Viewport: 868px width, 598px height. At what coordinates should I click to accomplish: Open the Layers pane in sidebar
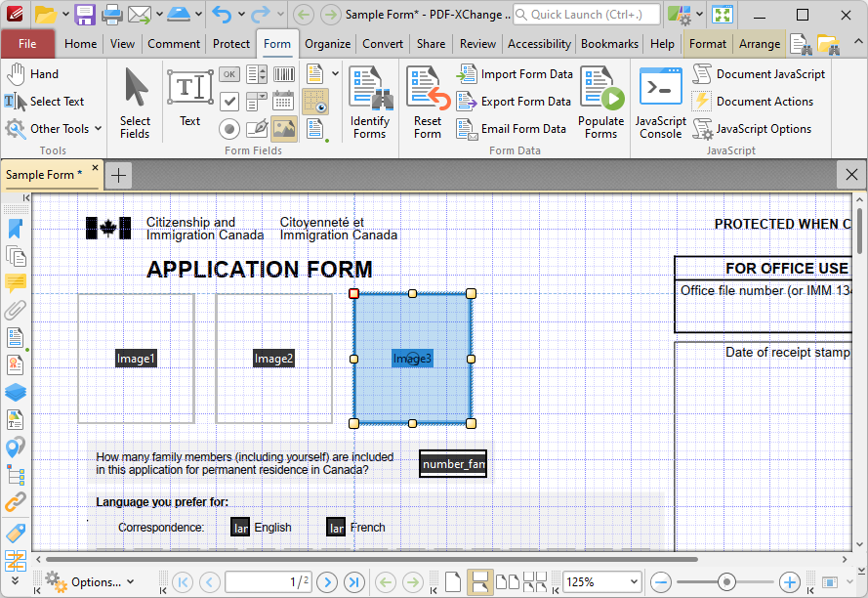pyautogui.click(x=16, y=393)
